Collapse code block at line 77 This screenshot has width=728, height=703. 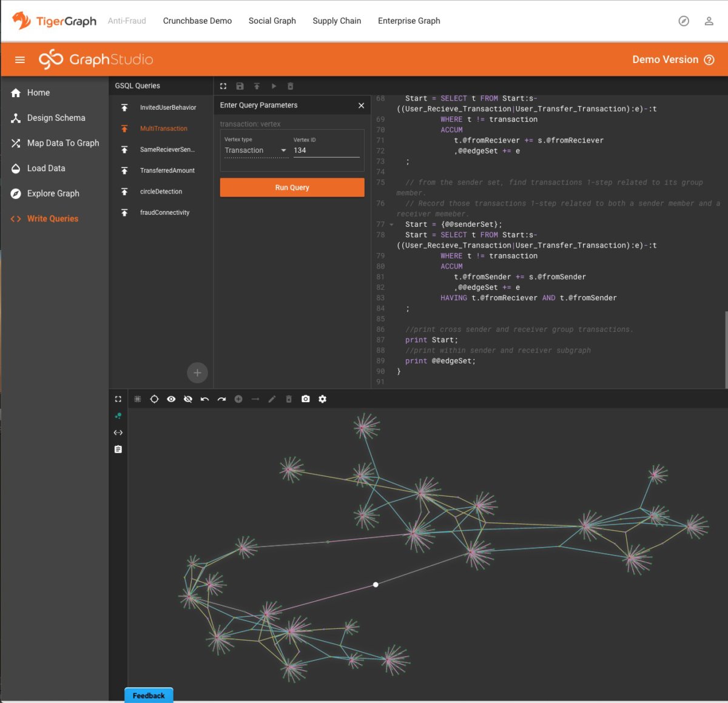click(x=391, y=224)
